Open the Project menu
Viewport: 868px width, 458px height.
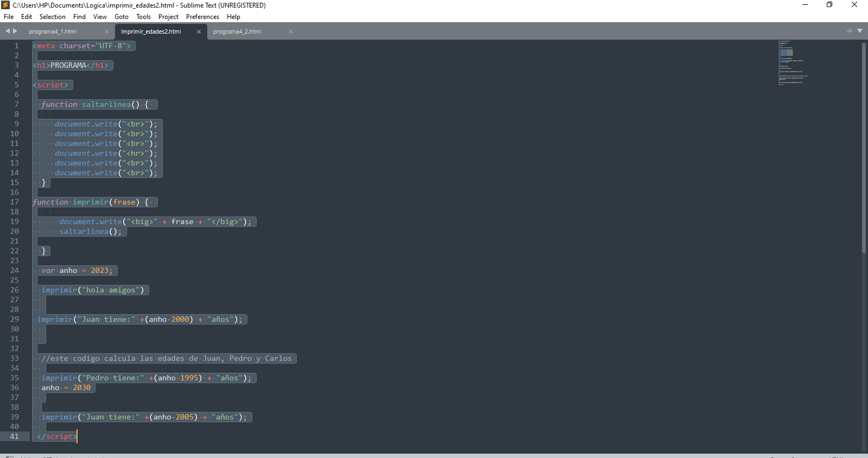(x=168, y=17)
